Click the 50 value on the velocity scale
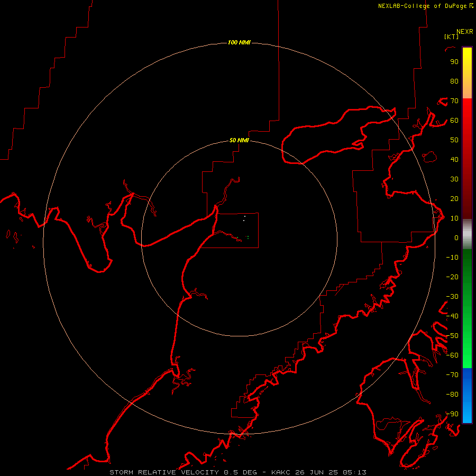476x476 pixels. pos(454,140)
